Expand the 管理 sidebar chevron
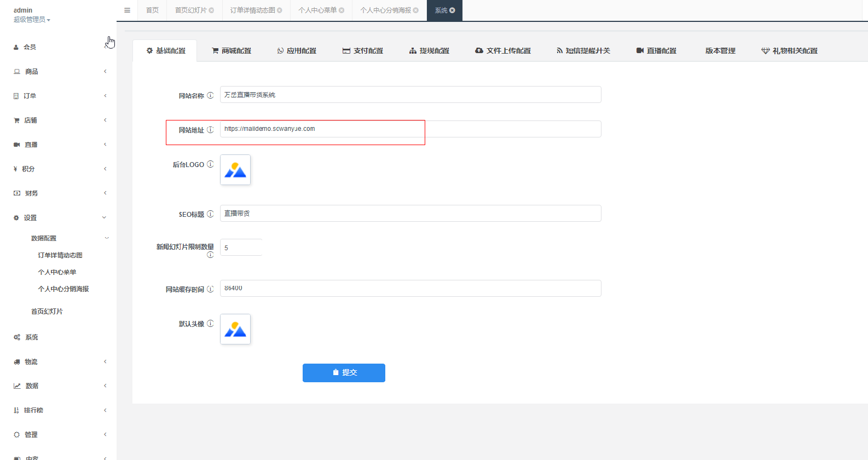This screenshot has width=868, height=460. coord(105,434)
